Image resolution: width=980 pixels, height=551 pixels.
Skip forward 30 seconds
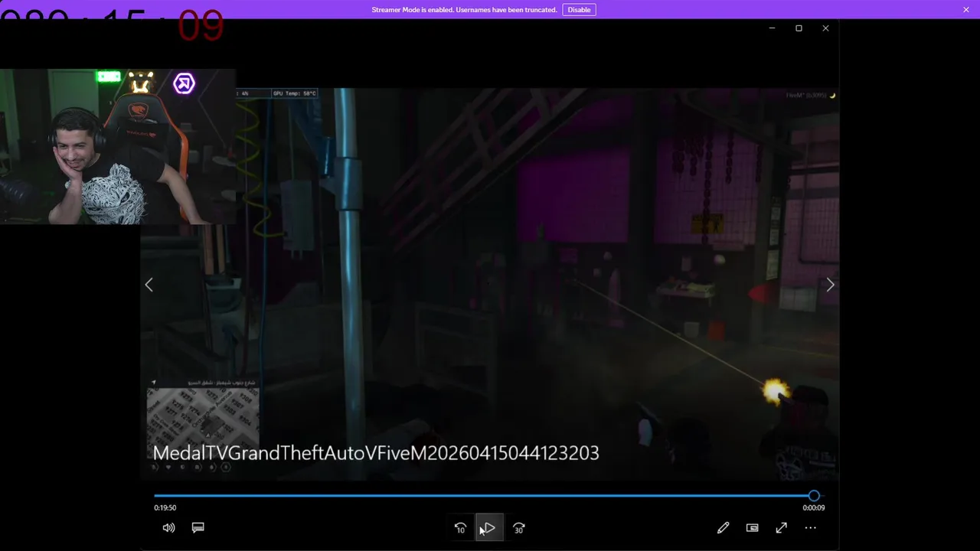click(x=518, y=528)
